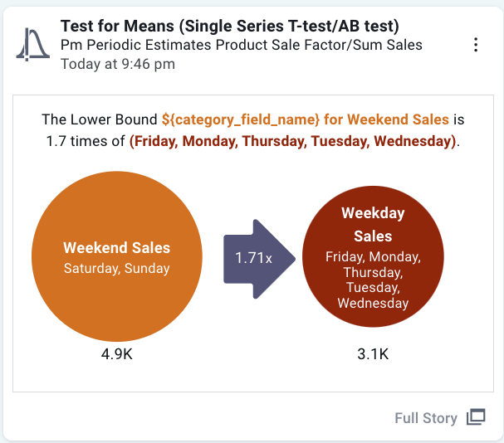Click the dark red weekday list in summary sentence
This screenshot has height=443, width=504.
[x=293, y=141]
